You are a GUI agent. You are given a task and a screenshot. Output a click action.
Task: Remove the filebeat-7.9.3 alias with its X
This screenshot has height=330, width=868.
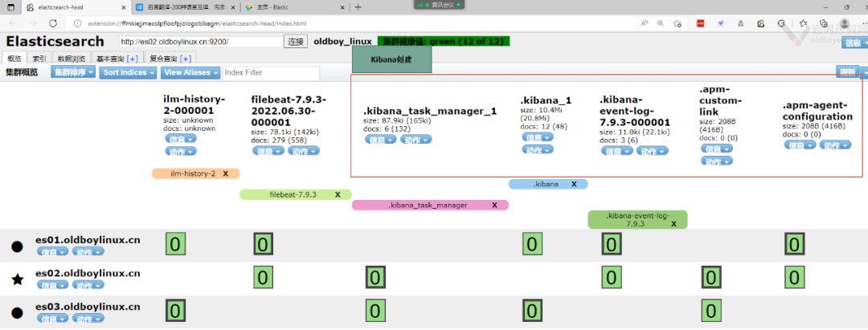point(338,194)
